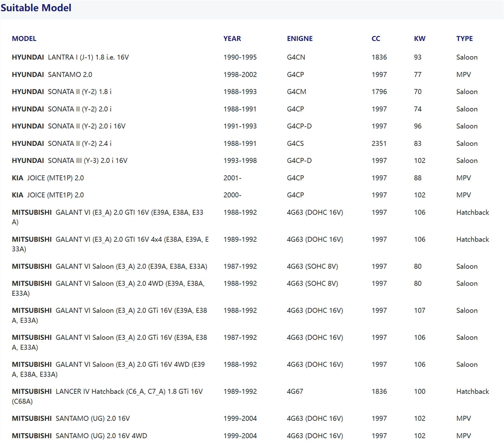
Task: Click MITSUBISHI SANTAMO (UG) 2.0 16V model
Action: (71, 419)
